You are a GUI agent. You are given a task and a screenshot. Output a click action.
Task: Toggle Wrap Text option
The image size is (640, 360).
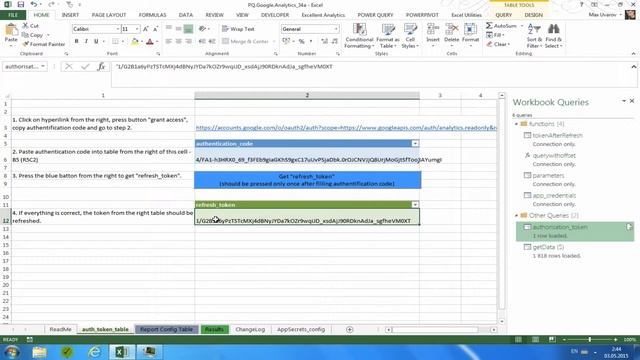pos(238,29)
